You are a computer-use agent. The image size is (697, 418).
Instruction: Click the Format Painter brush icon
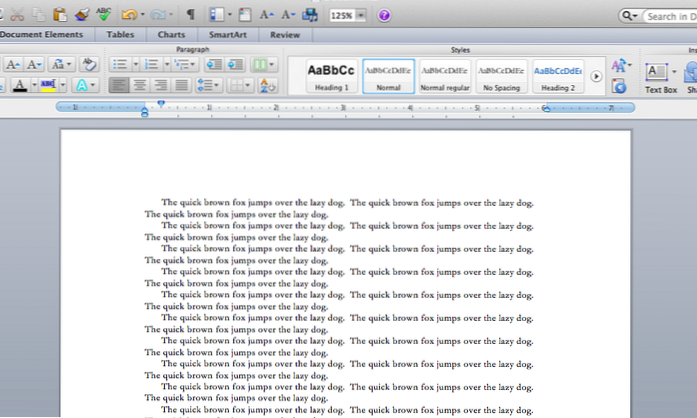(x=81, y=15)
